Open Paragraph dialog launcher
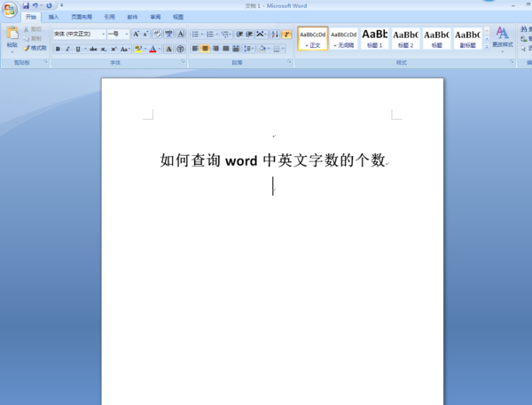This screenshot has height=405, width=532. tap(289, 62)
